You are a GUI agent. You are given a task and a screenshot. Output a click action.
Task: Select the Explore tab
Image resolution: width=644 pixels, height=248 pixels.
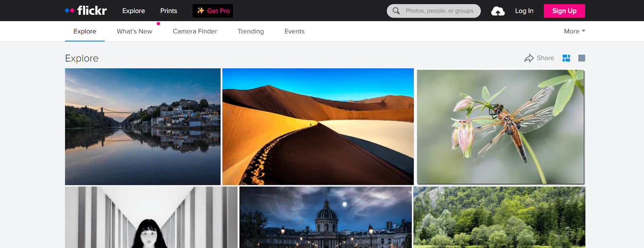pyautogui.click(x=85, y=31)
